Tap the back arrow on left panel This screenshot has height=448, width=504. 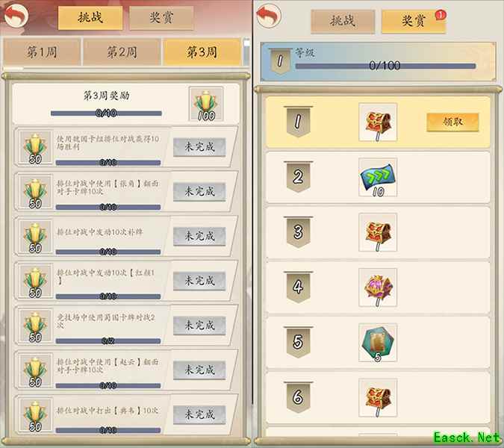(x=16, y=16)
